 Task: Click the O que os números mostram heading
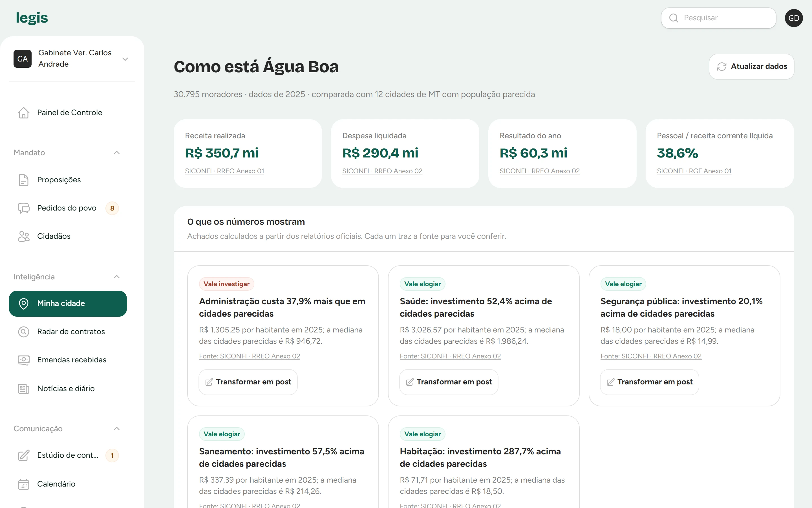coord(246,222)
